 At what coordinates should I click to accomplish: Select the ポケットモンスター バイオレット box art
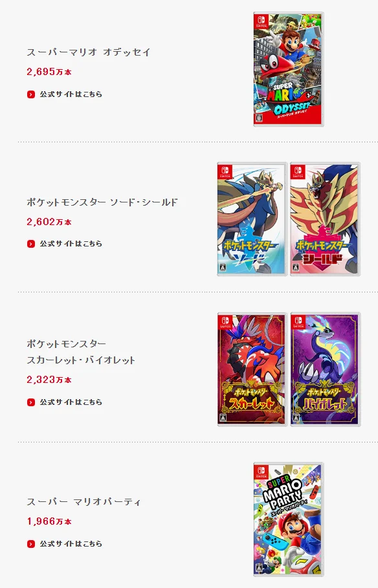click(325, 369)
